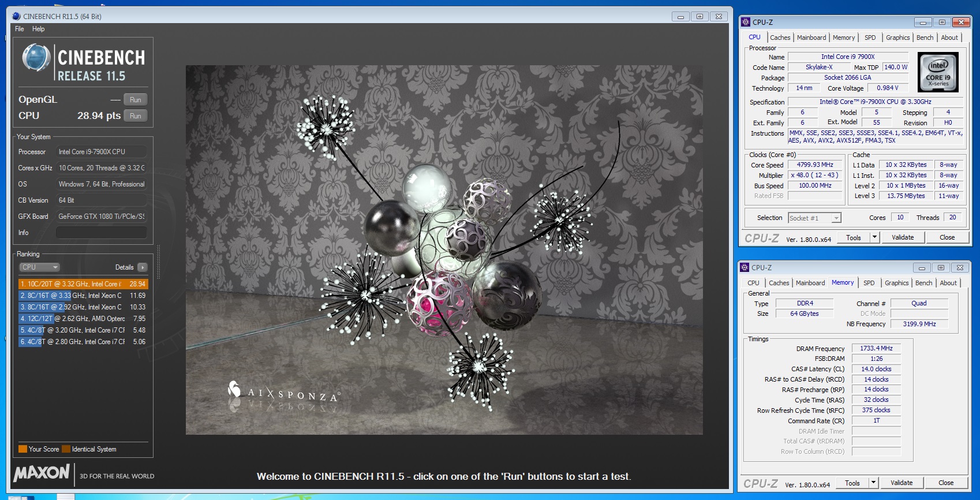Open Mainboard tab in upper CPU-Z window
The width and height of the screenshot is (980, 500).
(x=811, y=38)
